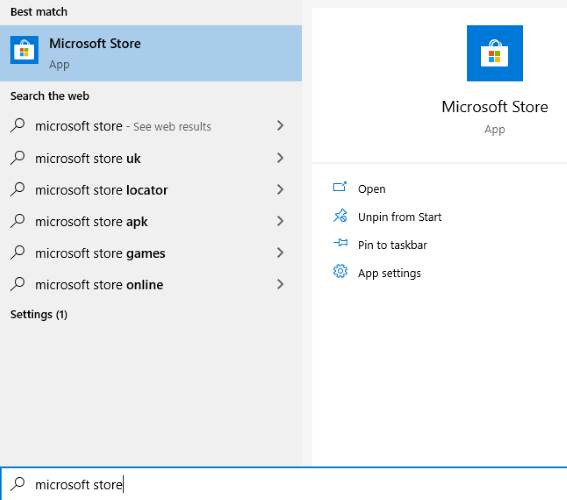Screen dimensions: 567x500
Task: Expand the microsoft store apk arrow
Action: (280, 221)
